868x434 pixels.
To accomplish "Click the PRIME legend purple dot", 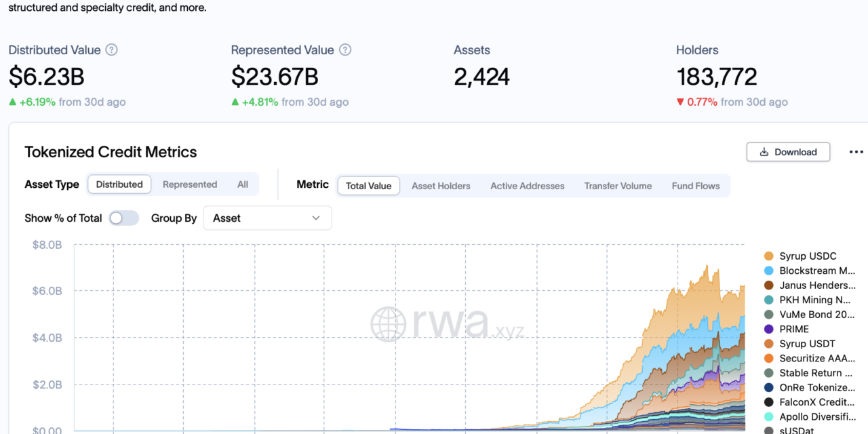I will [769, 329].
